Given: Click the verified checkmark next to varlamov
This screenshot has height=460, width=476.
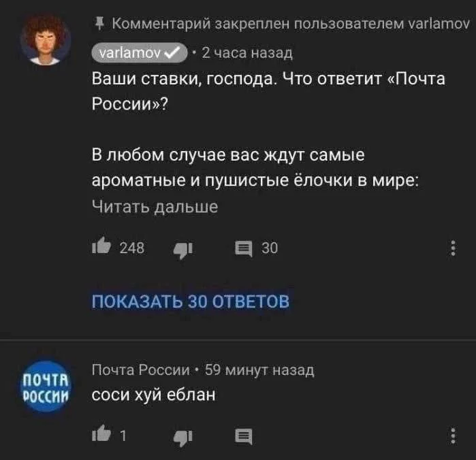Looking at the screenshot, I should coord(173,52).
